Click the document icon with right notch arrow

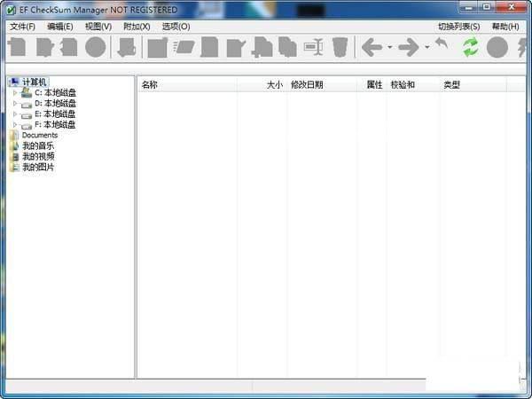click(x=45, y=47)
